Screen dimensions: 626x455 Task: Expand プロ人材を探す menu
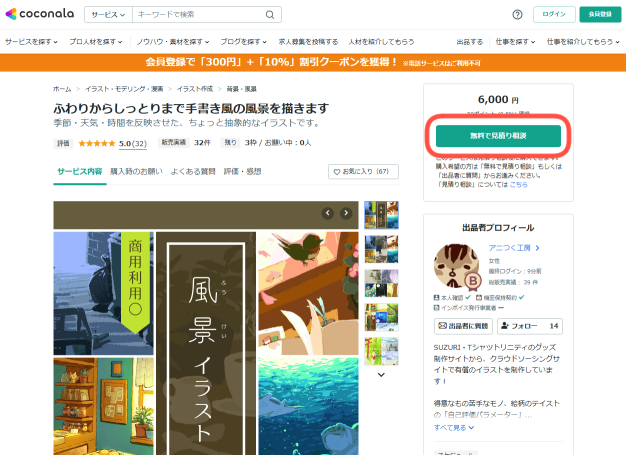point(95,42)
